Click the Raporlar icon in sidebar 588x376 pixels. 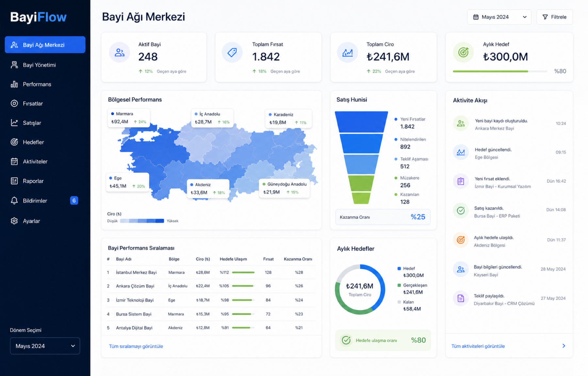tap(14, 181)
